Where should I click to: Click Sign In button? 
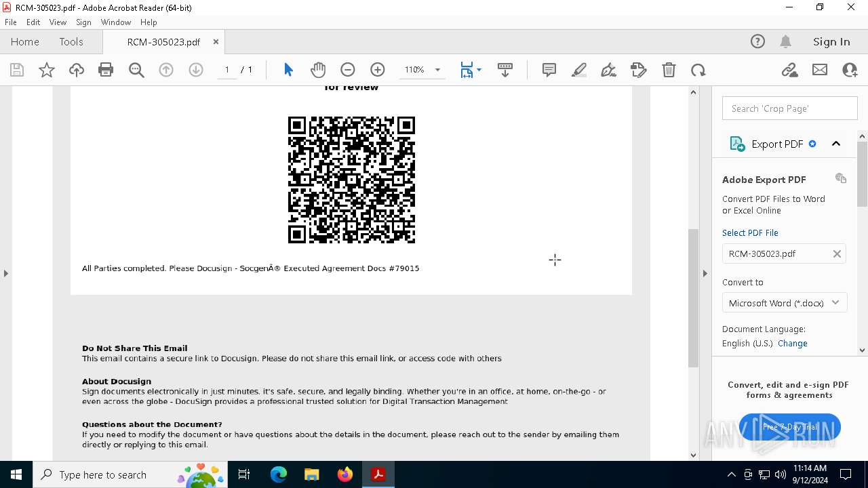pyautogui.click(x=831, y=41)
